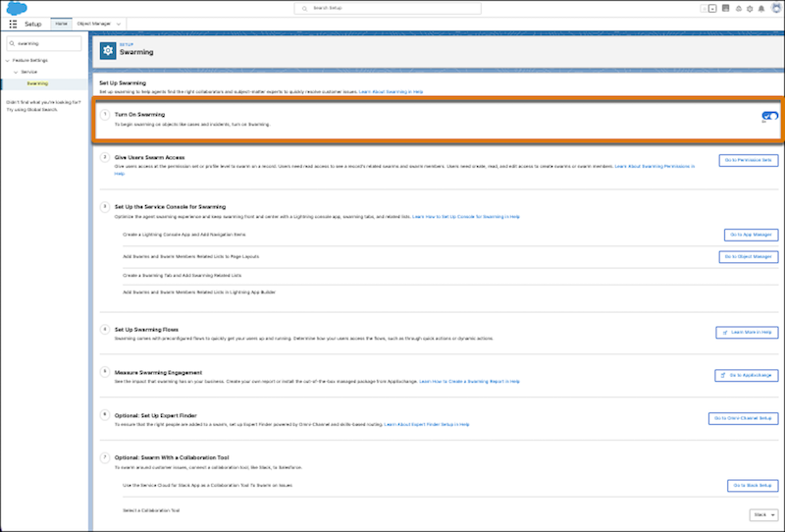785x532 pixels.
Task: Click the Go to Slack Setup button
Action: point(753,486)
